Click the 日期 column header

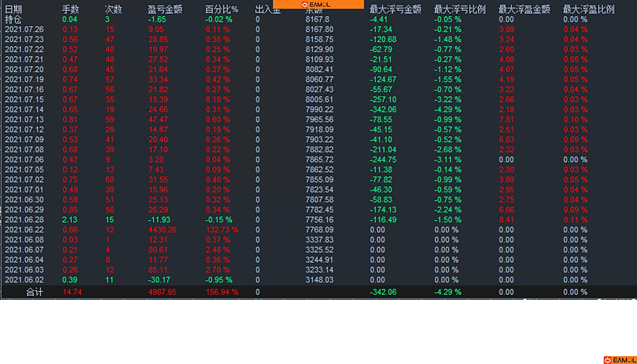pyautogui.click(x=13, y=9)
